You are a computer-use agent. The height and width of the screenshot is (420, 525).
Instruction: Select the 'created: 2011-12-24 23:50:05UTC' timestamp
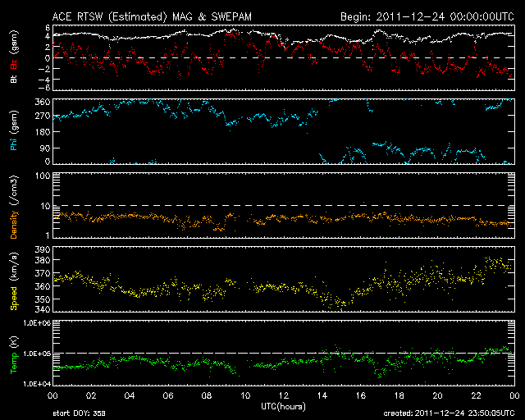(449, 413)
